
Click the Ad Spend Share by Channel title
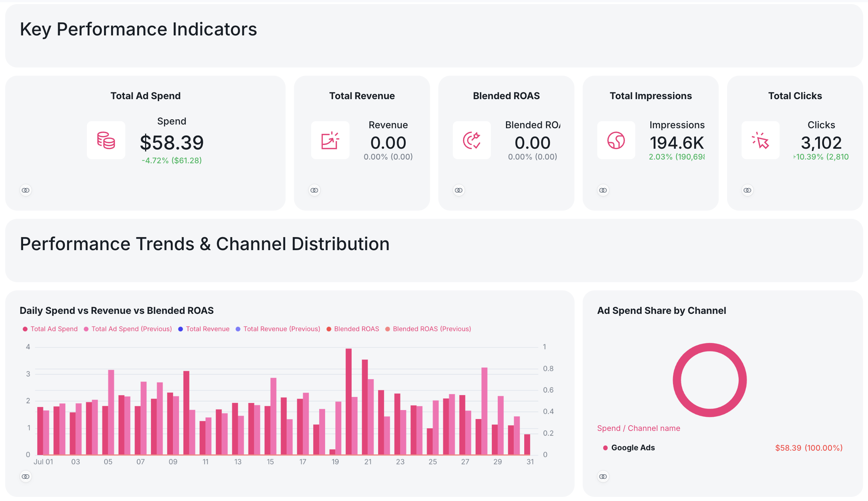tap(662, 311)
